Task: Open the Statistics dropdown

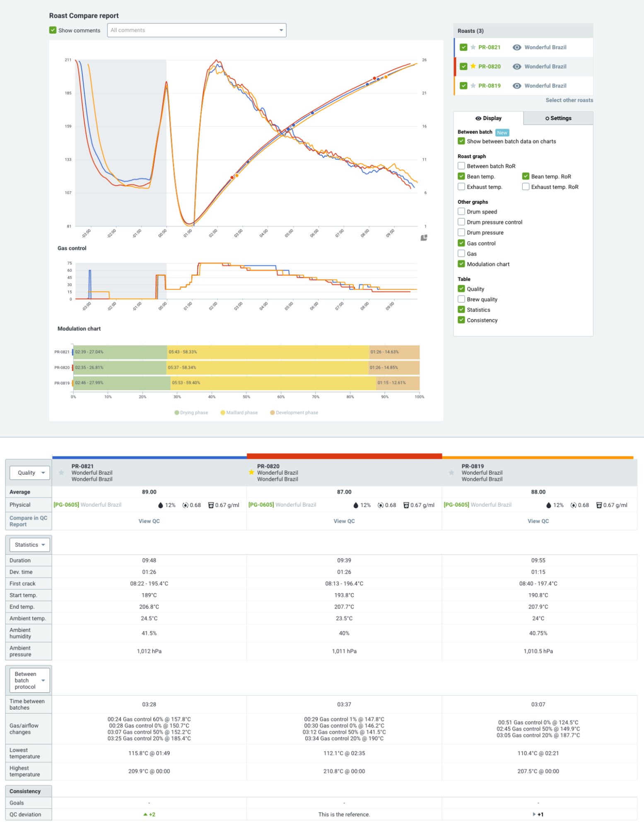Action: [30, 545]
